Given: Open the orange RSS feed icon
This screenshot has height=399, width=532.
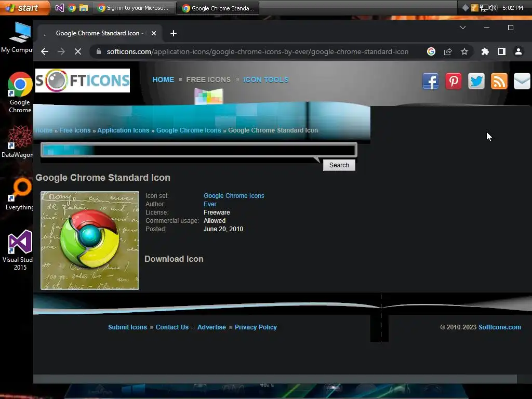Looking at the screenshot, I should [x=499, y=81].
